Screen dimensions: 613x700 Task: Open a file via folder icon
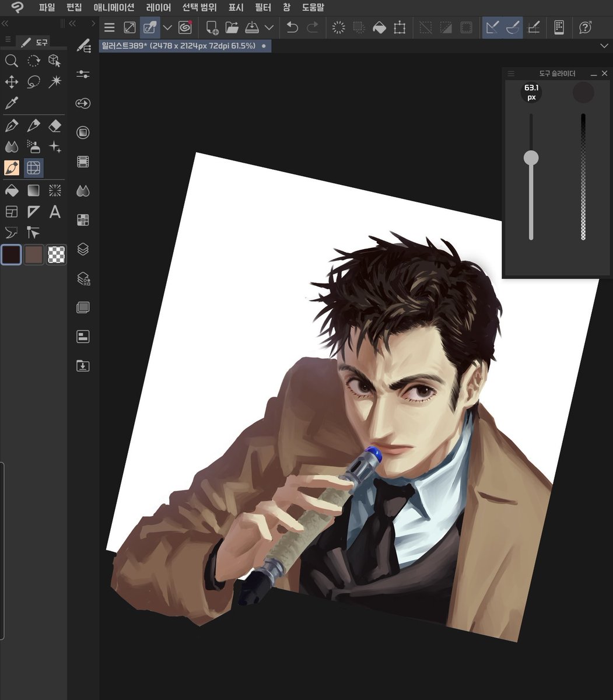pos(232,27)
